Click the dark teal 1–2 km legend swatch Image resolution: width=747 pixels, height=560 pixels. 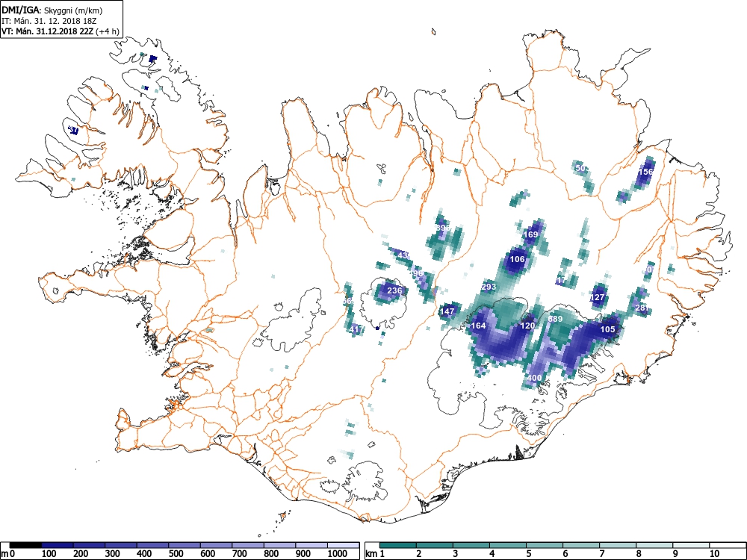coord(398,545)
